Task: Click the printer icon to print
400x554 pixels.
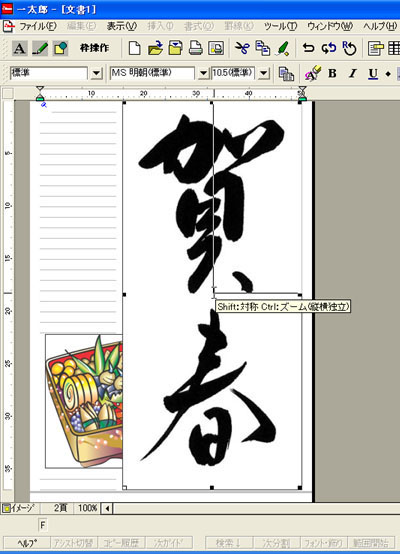Action: 195,48
